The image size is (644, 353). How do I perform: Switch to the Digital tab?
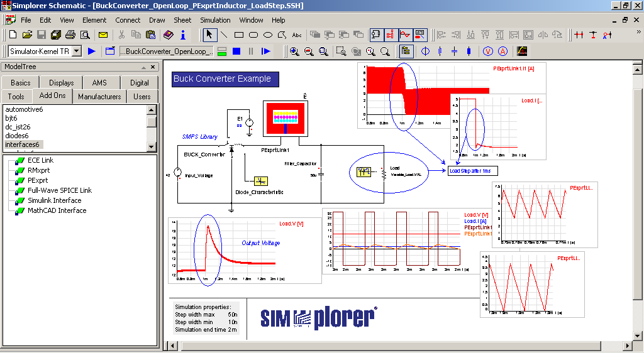pyautogui.click(x=140, y=83)
